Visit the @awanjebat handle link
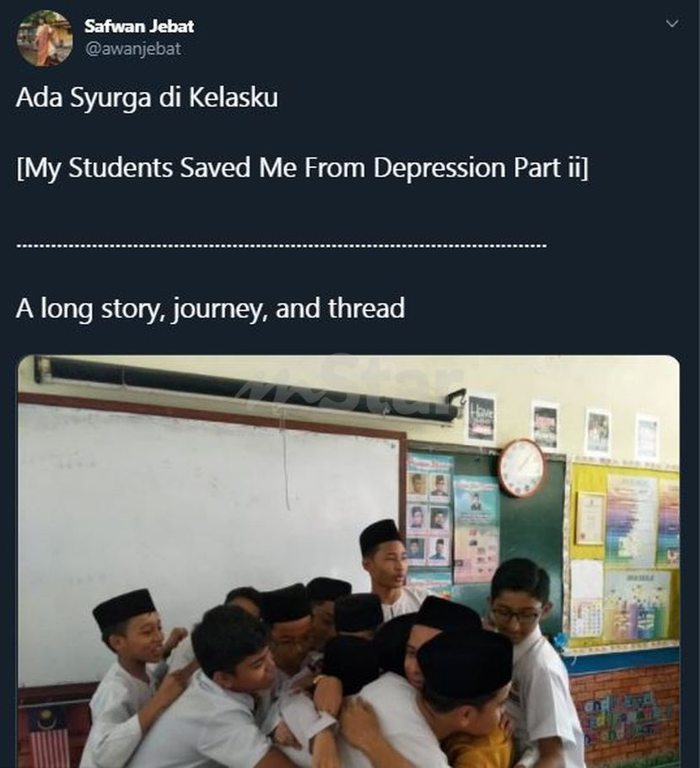 (x=132, y=48)
